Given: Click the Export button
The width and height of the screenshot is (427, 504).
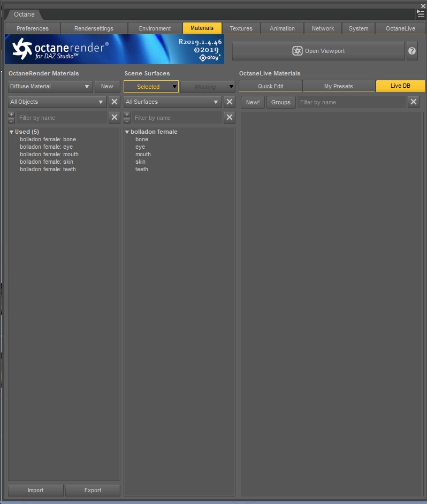Looking at the screenshot, I should tap(93, 490).
